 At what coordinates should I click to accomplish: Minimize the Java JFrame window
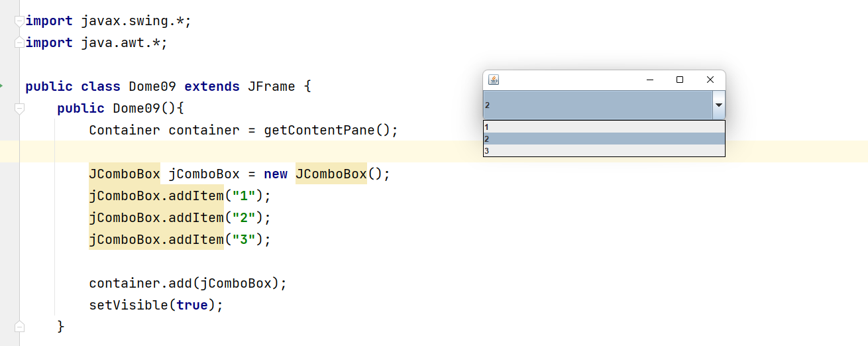click(649, 80)
